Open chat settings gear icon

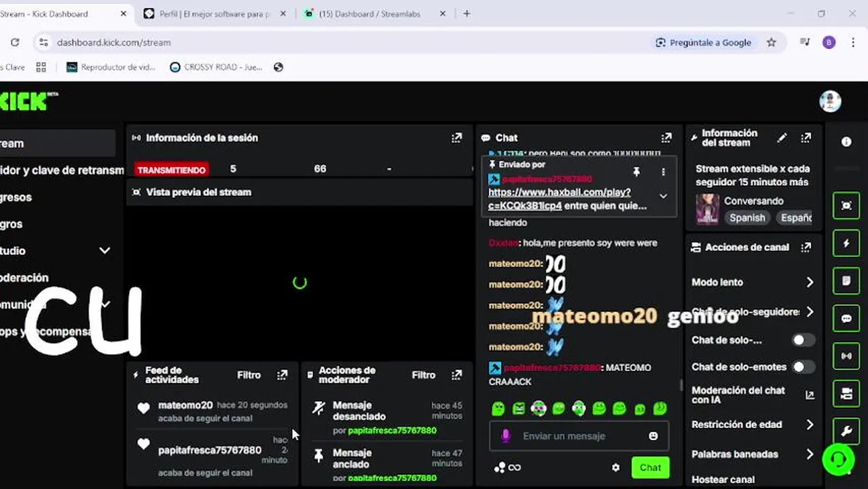click(616, 467)
